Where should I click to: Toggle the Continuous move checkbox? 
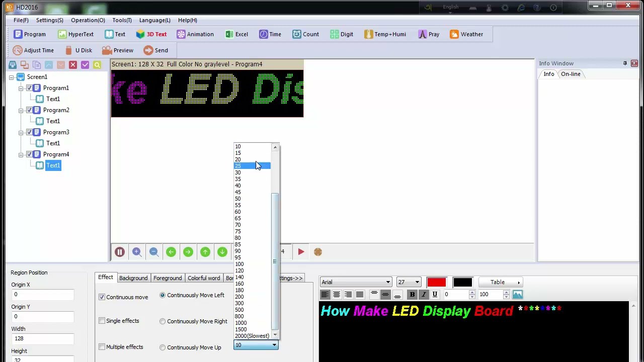[102, 297]
